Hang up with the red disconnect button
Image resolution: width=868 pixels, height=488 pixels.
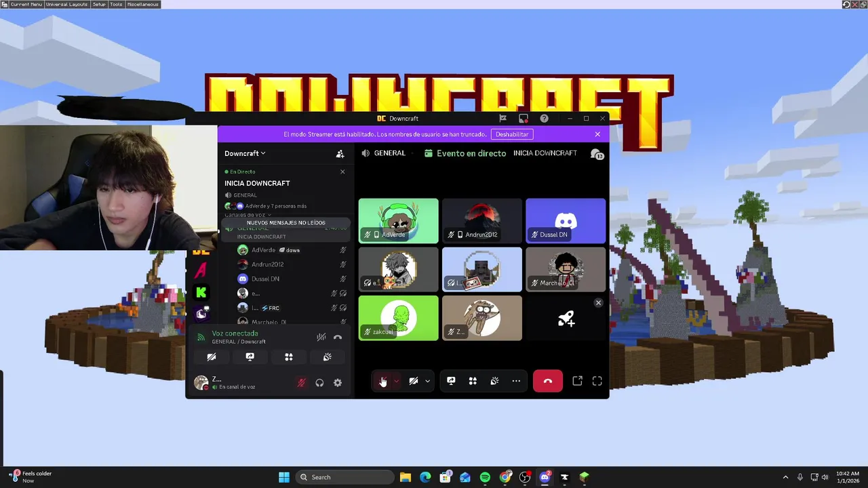[x=548, y=381]
